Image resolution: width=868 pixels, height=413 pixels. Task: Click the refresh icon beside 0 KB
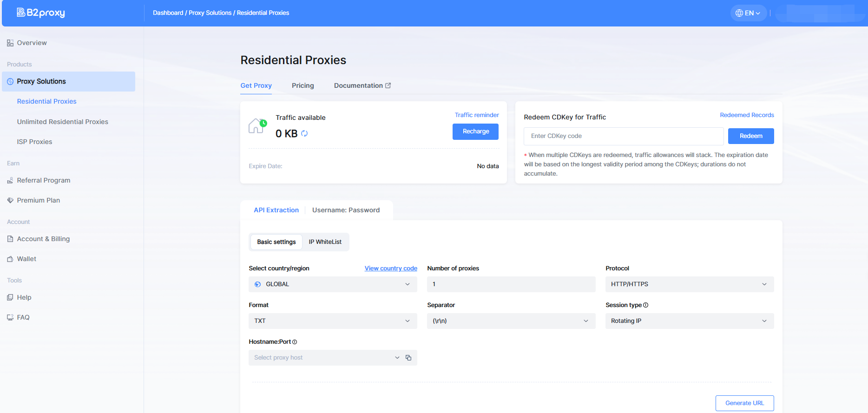coord(304,134)
